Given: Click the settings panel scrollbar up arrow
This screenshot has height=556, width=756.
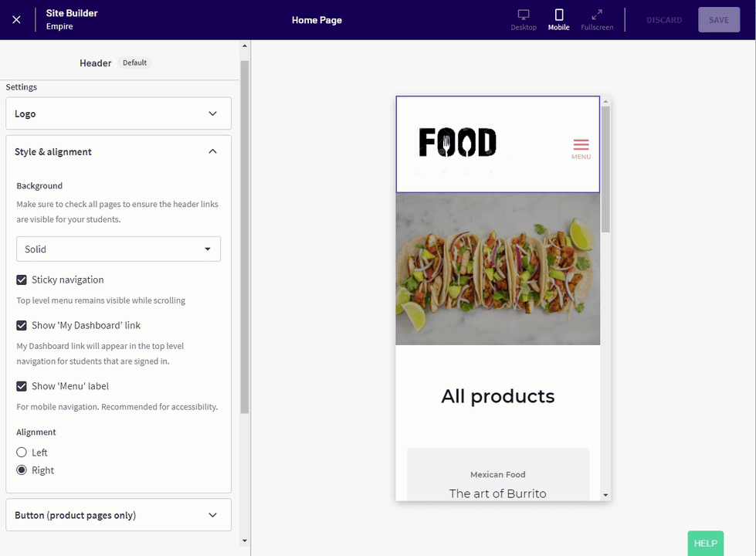Looking at the screenshot, I should click(x=245, y=46).
